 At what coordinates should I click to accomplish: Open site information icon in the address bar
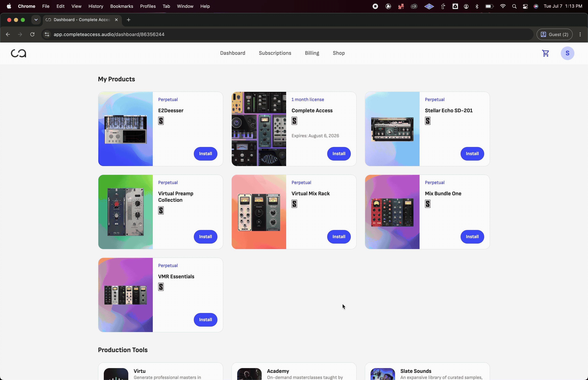[47, 35]
